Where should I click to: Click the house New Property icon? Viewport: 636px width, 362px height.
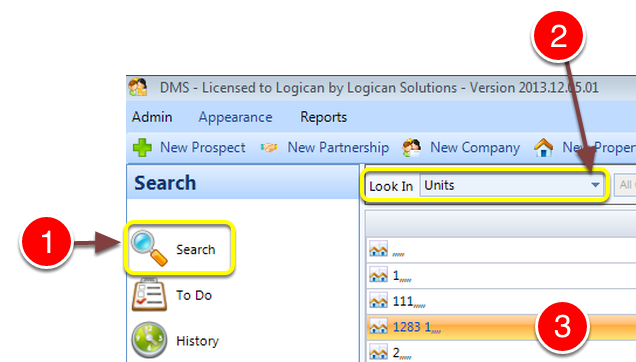click(x=544, y=147)
